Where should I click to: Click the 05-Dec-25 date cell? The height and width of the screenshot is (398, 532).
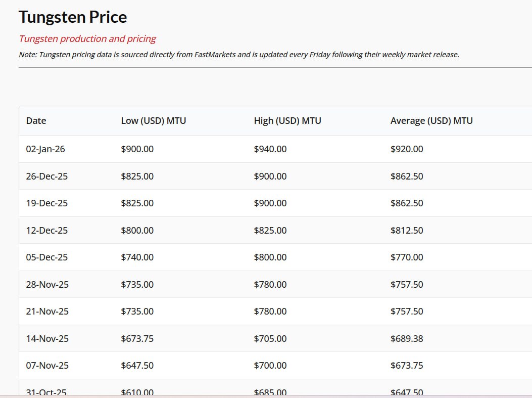47,257
